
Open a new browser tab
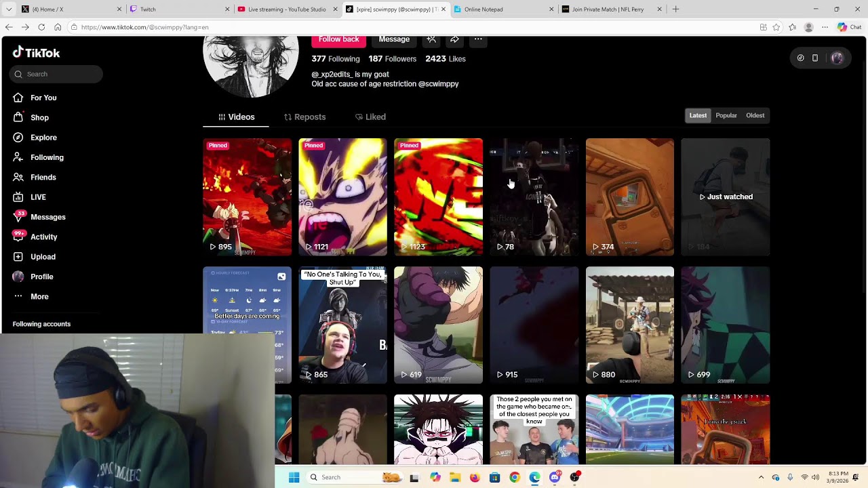(675, 9)
